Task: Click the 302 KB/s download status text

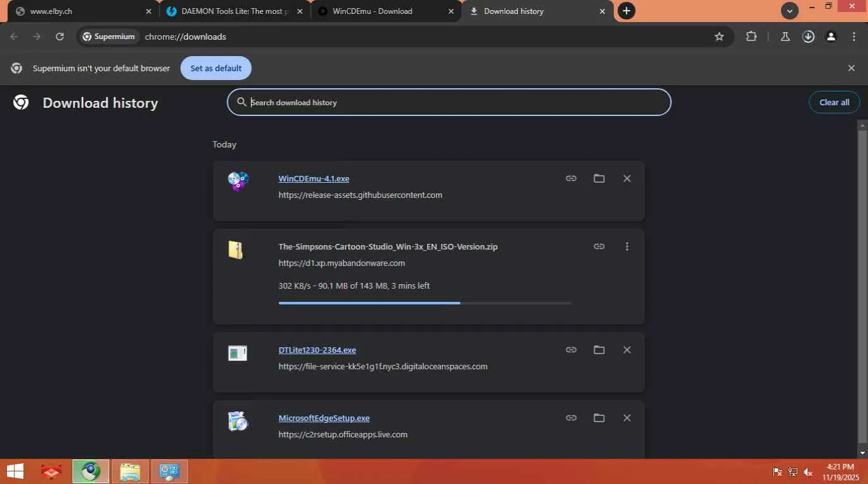Action: (x=354, y=285)
